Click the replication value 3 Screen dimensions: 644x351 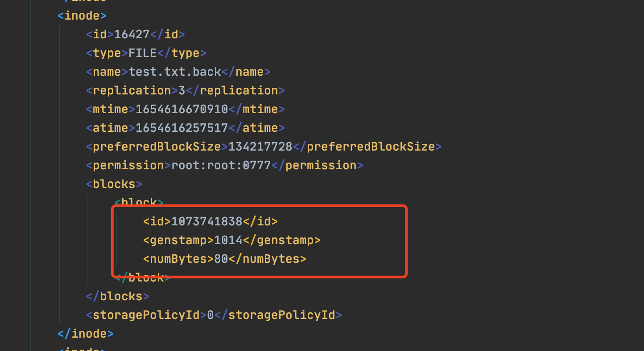point(182,90)
